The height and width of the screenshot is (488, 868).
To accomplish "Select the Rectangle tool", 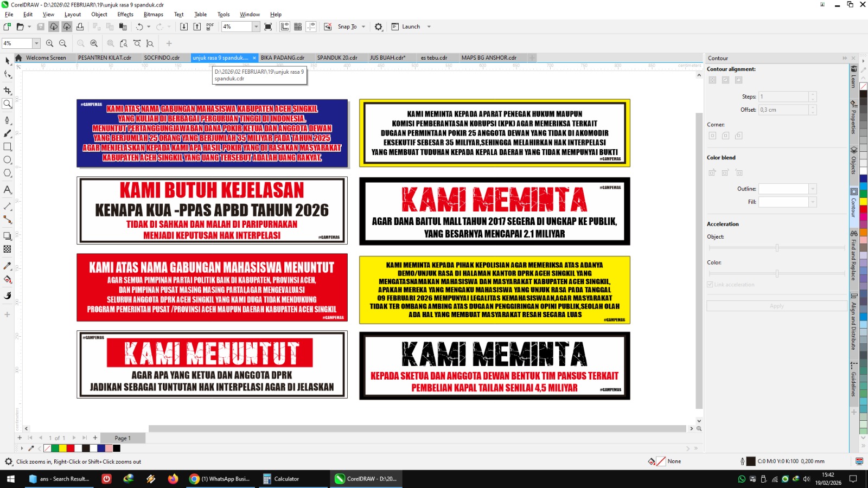I will click(8, 146).
